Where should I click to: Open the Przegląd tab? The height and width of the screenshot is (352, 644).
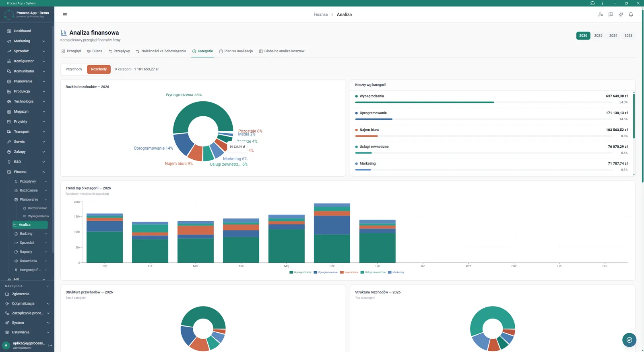point(71,51)
